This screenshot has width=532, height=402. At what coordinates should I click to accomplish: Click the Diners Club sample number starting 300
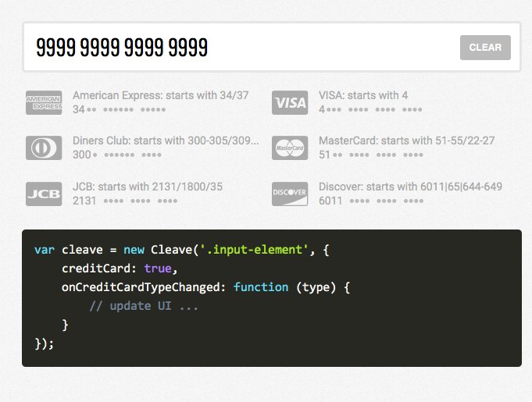pos(116,155)
